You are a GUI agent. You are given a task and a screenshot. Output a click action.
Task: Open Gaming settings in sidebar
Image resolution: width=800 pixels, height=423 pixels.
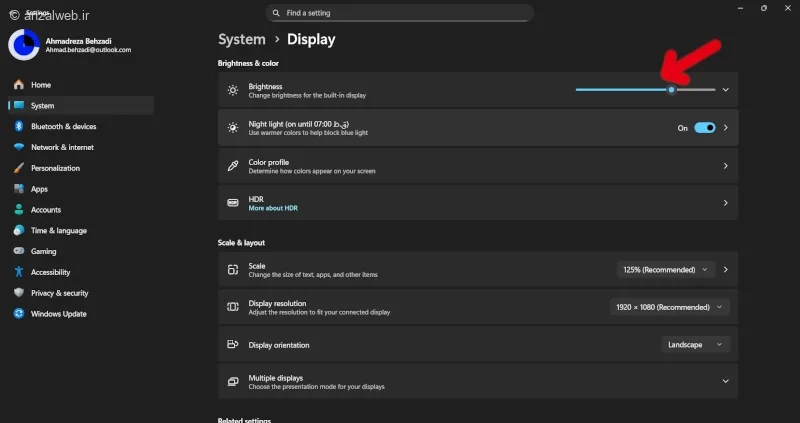[43, 251]
